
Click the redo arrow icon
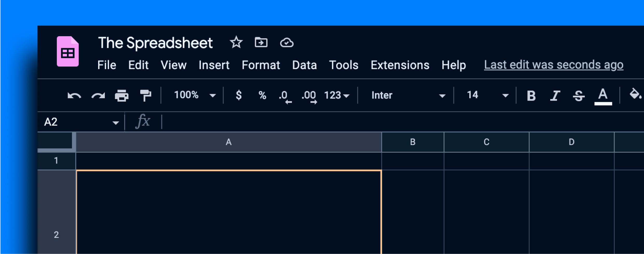click(x=98, y=96)
